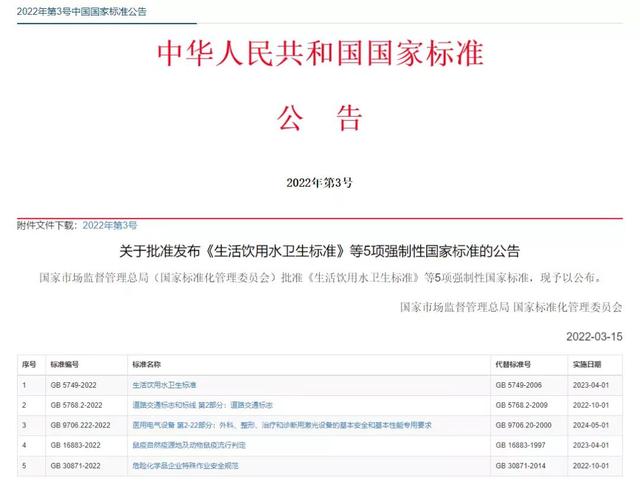Viewport: 640px width, 486px height.
Task: Click the 附件文件下载 label
Action: click(47, 225)
